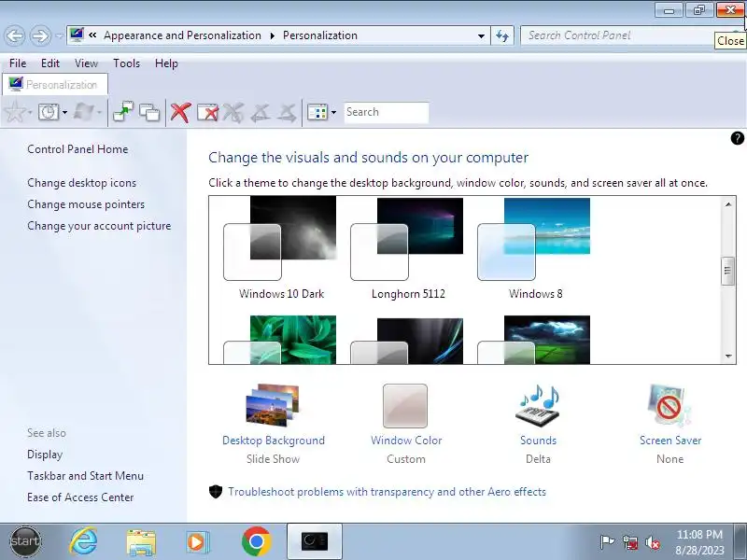The width and height of the screenshot is (747, 560).
Task: Launch Google Chrome from taskbar
Action: (256, 541)
